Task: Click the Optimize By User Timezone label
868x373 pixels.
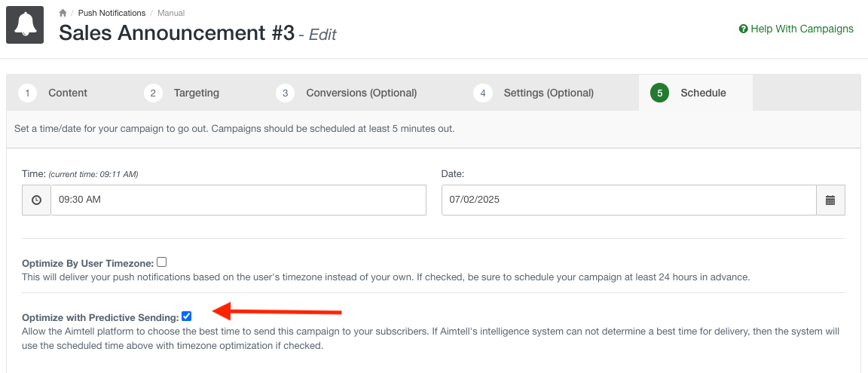Action: coord(88,264)
